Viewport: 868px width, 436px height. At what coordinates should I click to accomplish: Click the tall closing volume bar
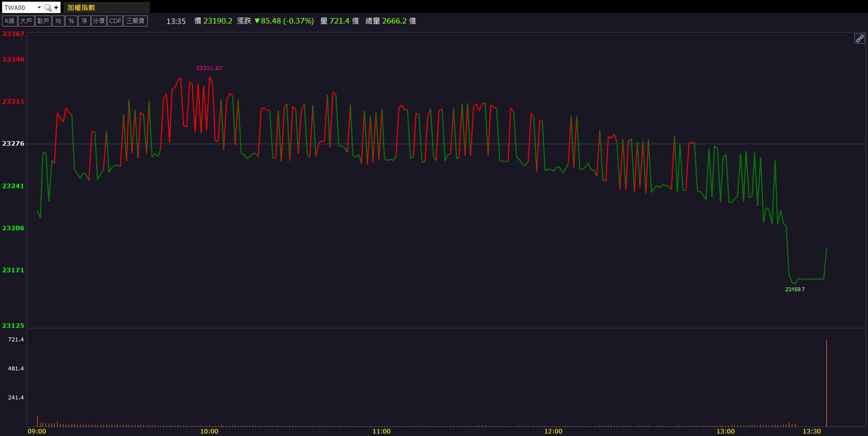click(826, 383)
